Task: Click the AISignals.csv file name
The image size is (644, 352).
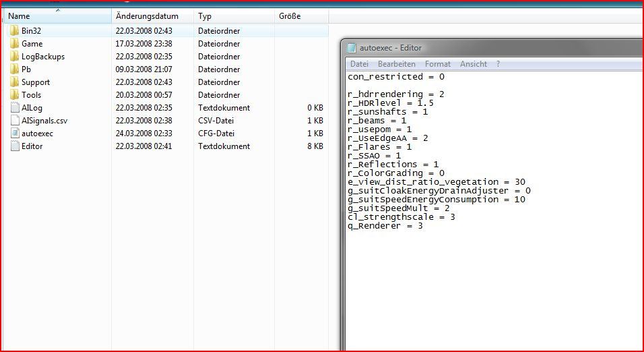Action: (44, 121)
